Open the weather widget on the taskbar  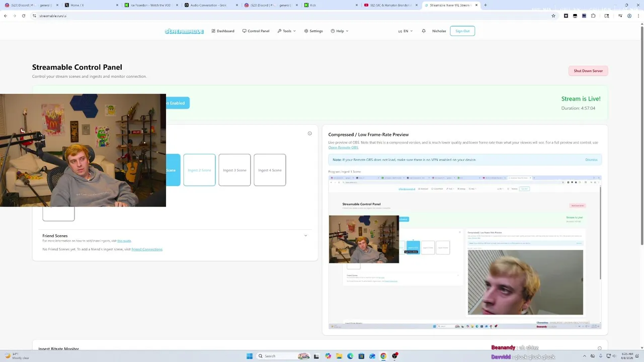[17, 356]
